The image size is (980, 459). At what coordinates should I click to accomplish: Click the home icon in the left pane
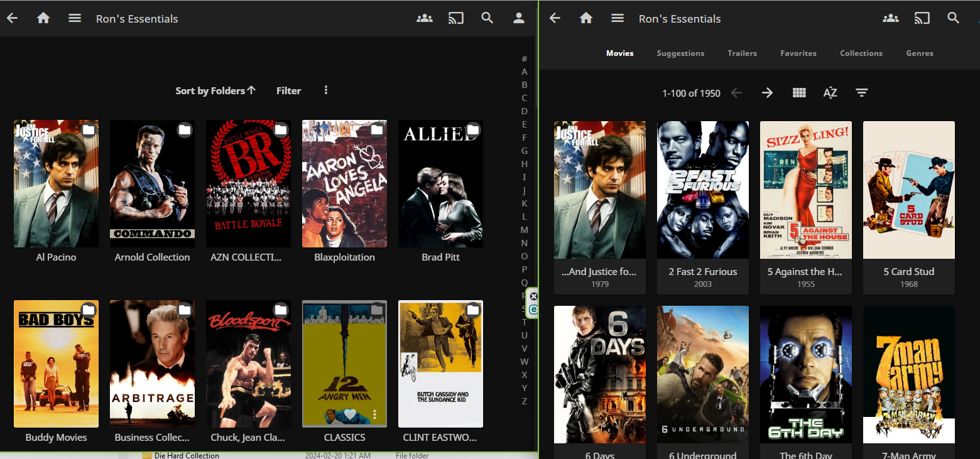pyautogui.click(x=43, y=18)
